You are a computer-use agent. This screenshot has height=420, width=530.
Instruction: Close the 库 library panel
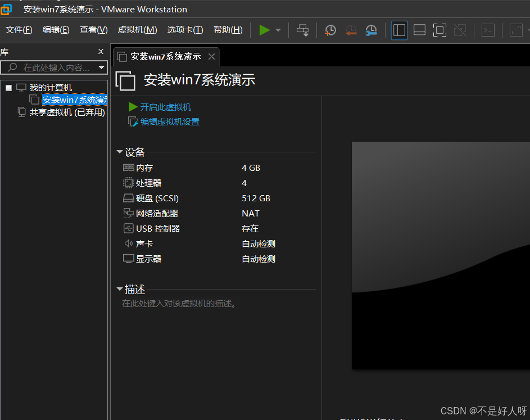101,51
